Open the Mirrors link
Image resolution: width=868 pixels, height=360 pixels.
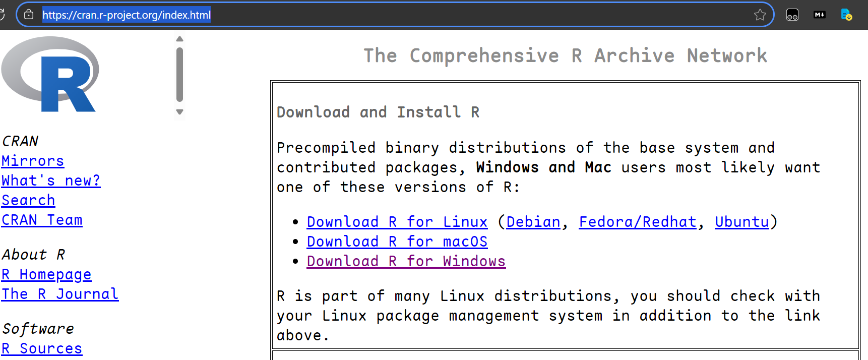pyautogui.click(x=33, y=161)
